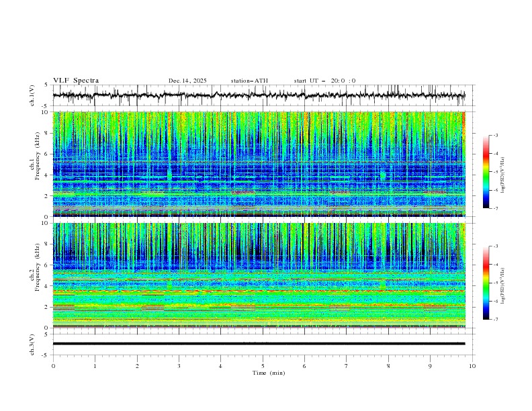Click the ch.2 'Frequency (kHz)' axis label
This screenshot has height=411, width=532.
pos(37,267)
